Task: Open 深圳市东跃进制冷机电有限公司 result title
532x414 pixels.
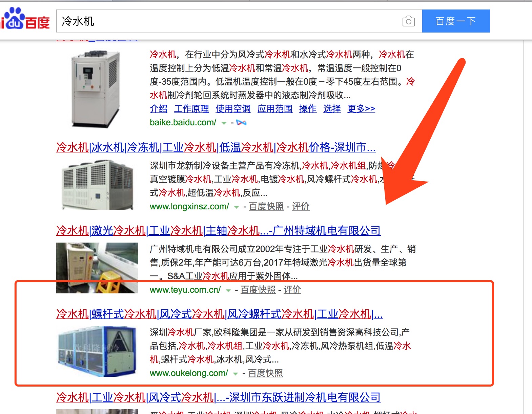Action: click(x=219, y=397)
